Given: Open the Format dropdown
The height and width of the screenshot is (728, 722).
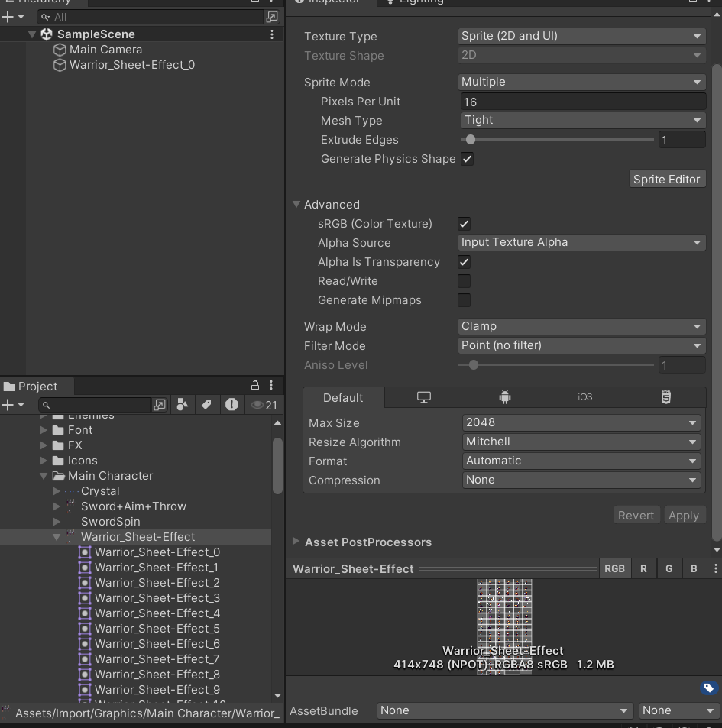Looking at the screenshot, I should click(x=581, y=461).
